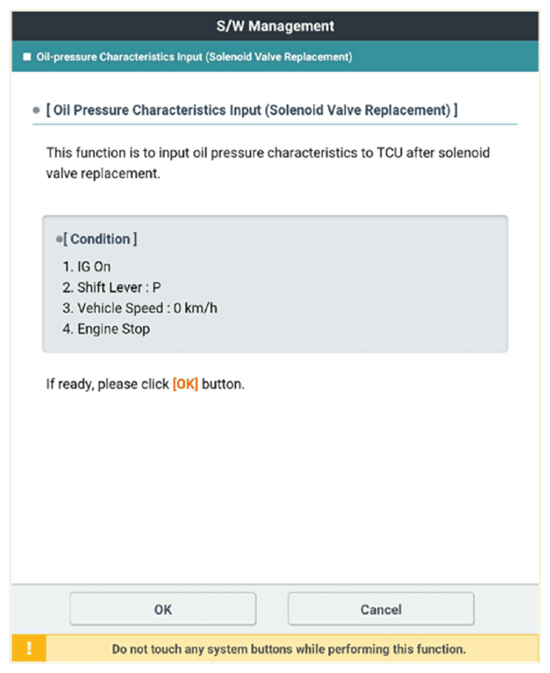Click the [ Condition ] label

(x=100, y=239)
